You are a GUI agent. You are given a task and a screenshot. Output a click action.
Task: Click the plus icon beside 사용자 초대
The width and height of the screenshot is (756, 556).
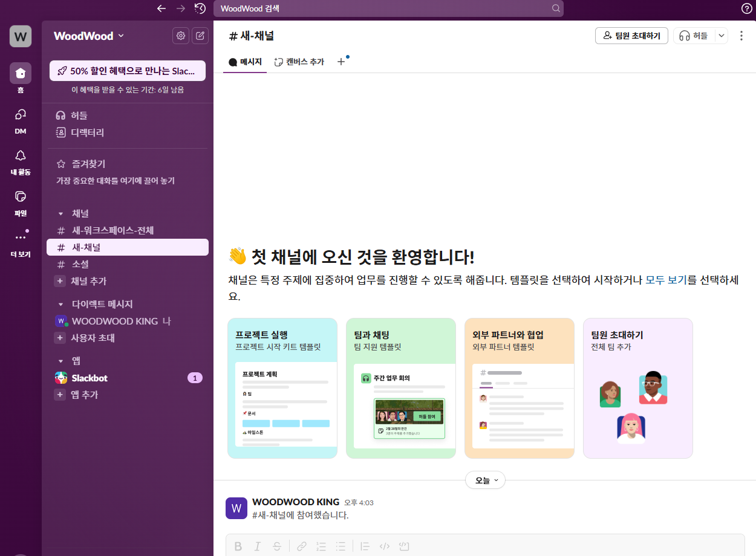click(x=60, y=338)
